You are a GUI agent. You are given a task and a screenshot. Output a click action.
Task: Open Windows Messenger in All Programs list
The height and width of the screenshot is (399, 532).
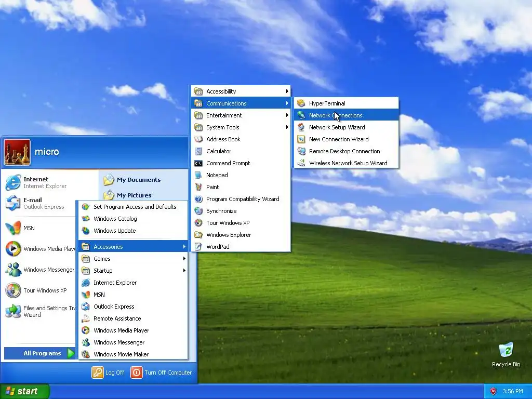tap(133, 342)
